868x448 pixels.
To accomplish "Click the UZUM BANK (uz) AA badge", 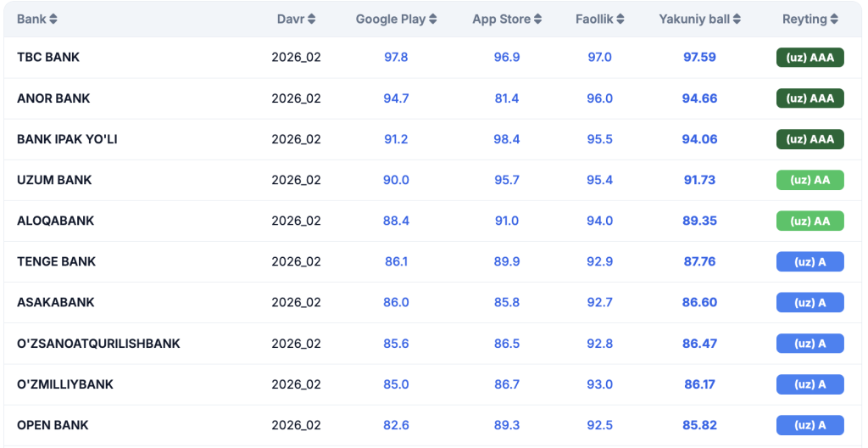I will coord(810,180).
